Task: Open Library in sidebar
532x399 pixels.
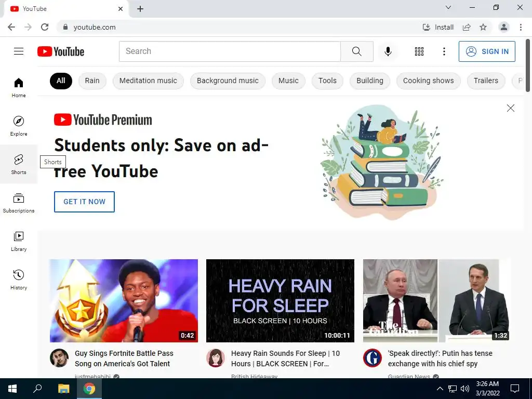Action: 19,241
